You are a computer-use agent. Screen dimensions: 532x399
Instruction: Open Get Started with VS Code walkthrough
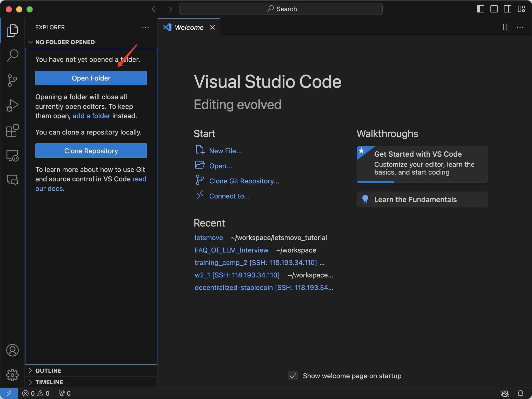422,164
